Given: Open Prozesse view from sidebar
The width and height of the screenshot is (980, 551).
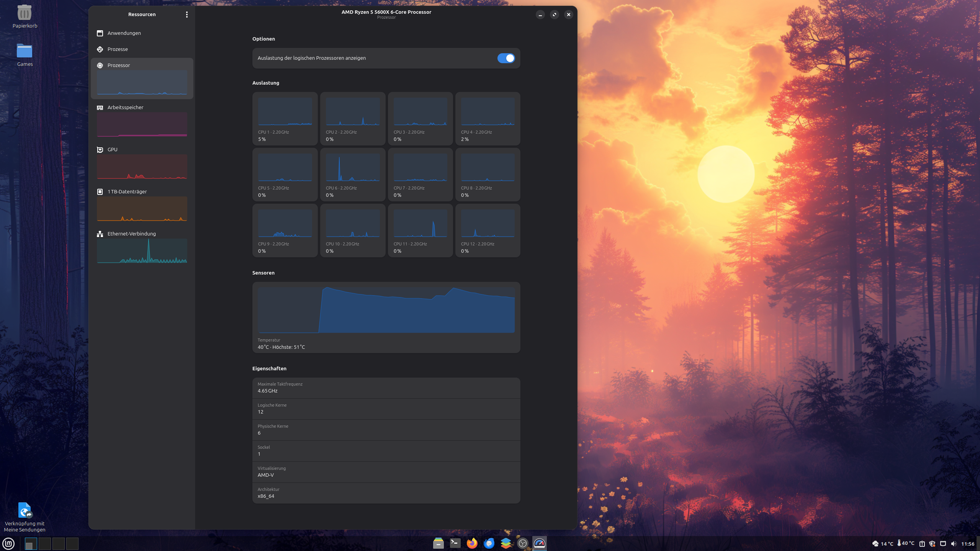Looking at the screenshot, I should 118,49.
